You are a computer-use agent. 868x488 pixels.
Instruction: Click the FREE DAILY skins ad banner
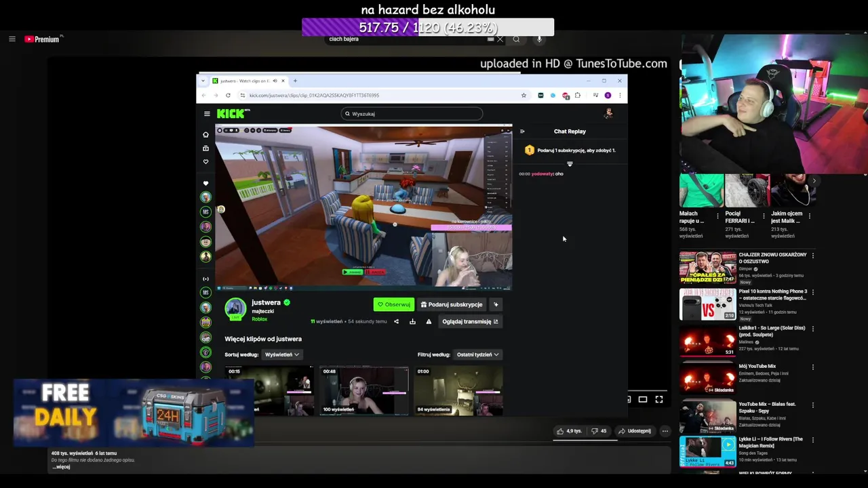tap(134, 413)
